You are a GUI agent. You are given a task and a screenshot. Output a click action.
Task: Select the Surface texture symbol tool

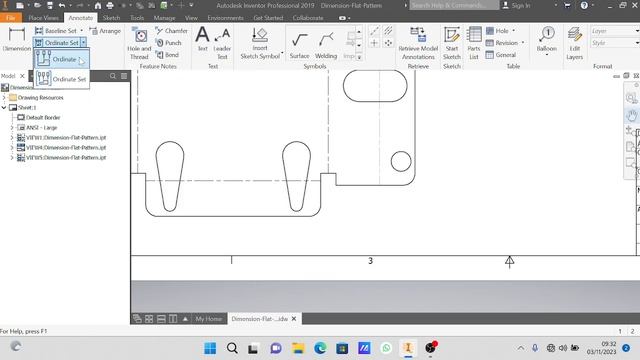[x=300, y=45]
